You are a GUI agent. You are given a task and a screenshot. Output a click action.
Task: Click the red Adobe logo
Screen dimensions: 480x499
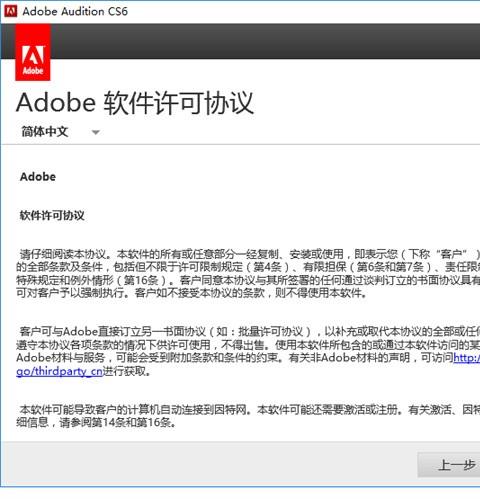[x=33, y=52]
